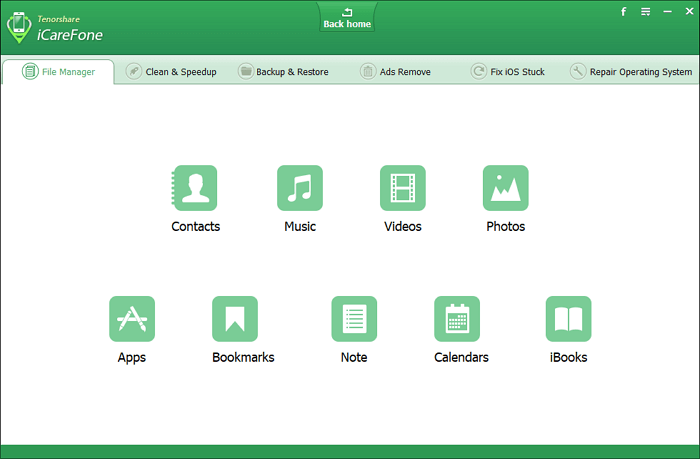
Task: Switch to the Repair Operating System tab
Action: click(x=631, y=71)
